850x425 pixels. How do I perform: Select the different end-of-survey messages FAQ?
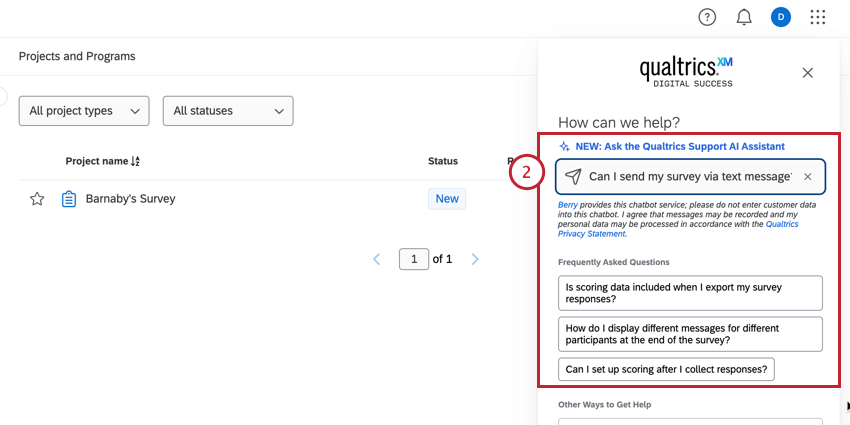point(690,334)
